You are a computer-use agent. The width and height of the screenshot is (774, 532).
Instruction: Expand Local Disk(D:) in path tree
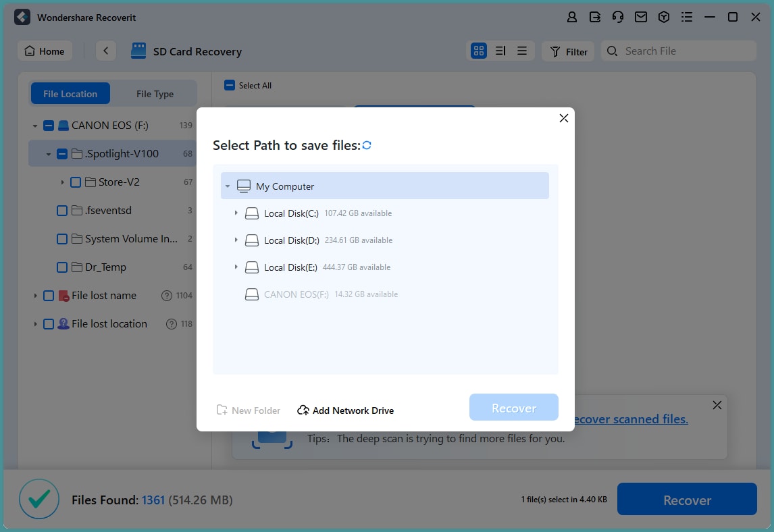[x=236, y=240]
